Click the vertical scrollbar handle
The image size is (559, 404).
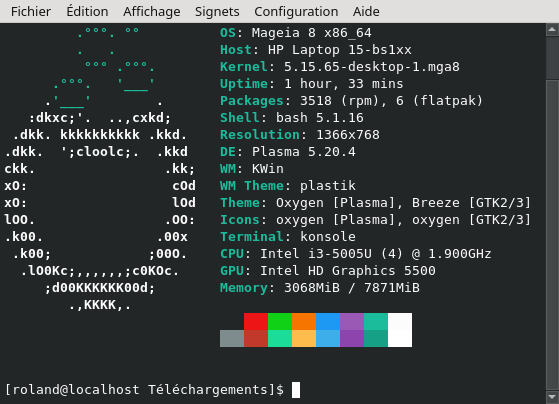[552, 235]
